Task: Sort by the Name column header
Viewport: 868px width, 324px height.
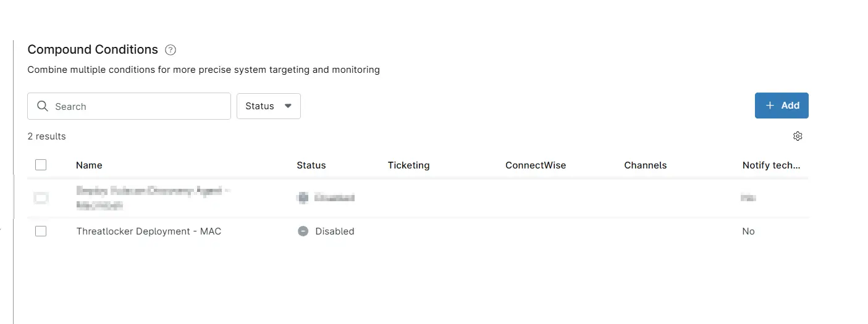Action: [x=89, y=165]
